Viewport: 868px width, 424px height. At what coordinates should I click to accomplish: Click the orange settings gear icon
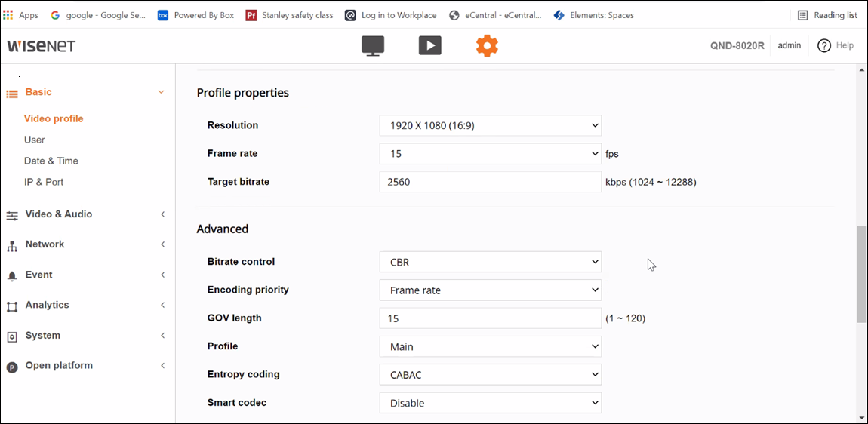coord(487,46)
